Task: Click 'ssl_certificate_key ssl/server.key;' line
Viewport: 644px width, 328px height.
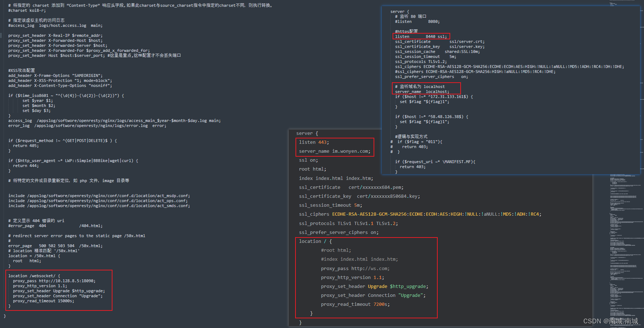Action: [439, 46]
